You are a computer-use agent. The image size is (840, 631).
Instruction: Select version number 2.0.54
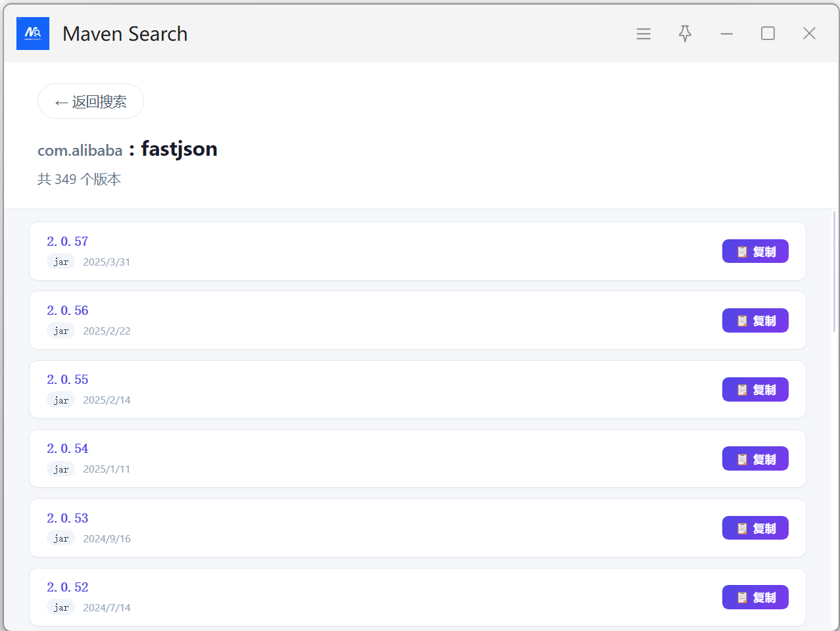pos(67,448)
